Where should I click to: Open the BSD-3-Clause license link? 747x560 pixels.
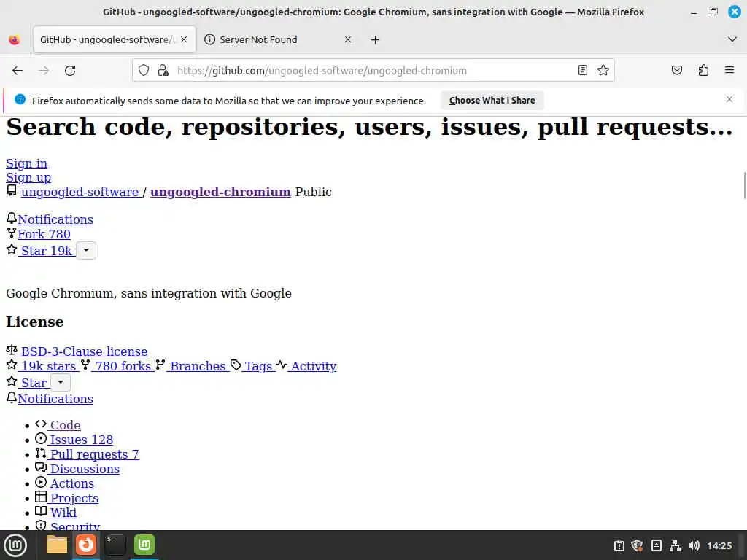(84, 351)
